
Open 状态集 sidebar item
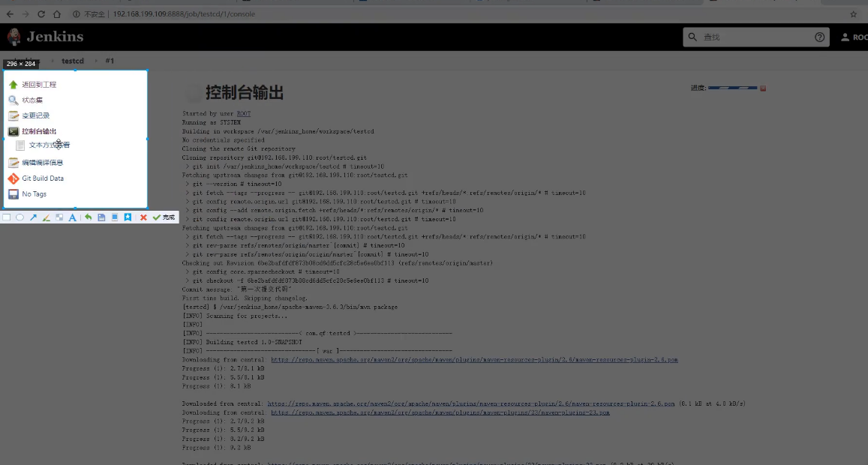coord(32,100)
